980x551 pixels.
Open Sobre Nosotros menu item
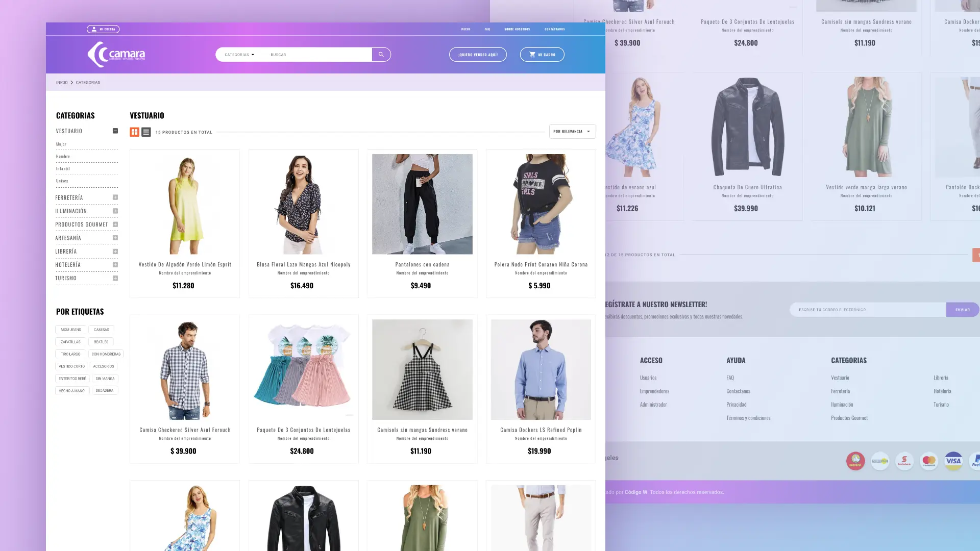[x=517, y=29]
